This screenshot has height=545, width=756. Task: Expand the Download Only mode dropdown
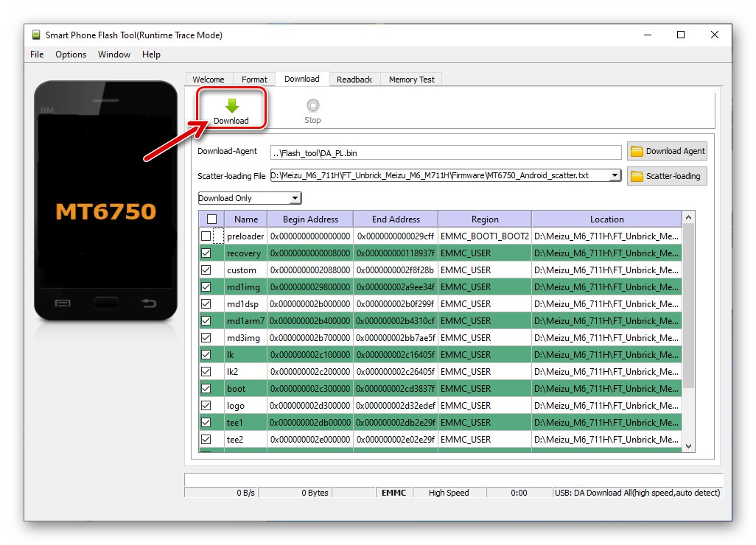pos(295,198)
